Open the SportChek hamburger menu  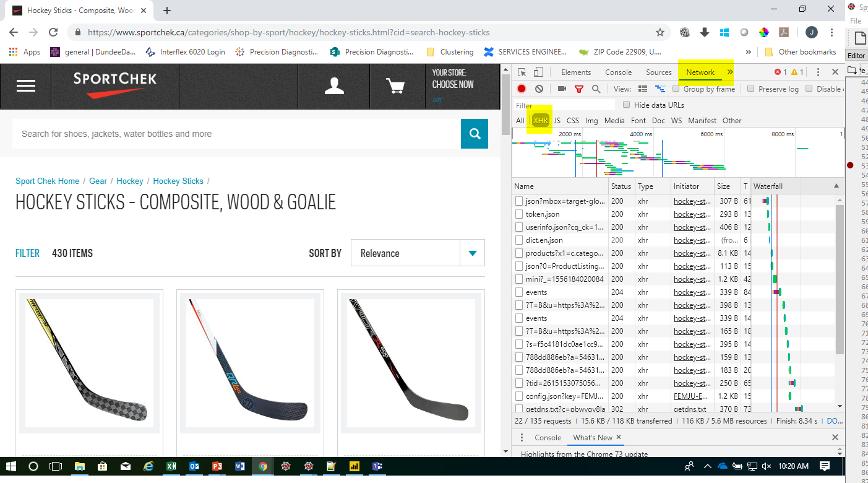click(x=26, y=85)
